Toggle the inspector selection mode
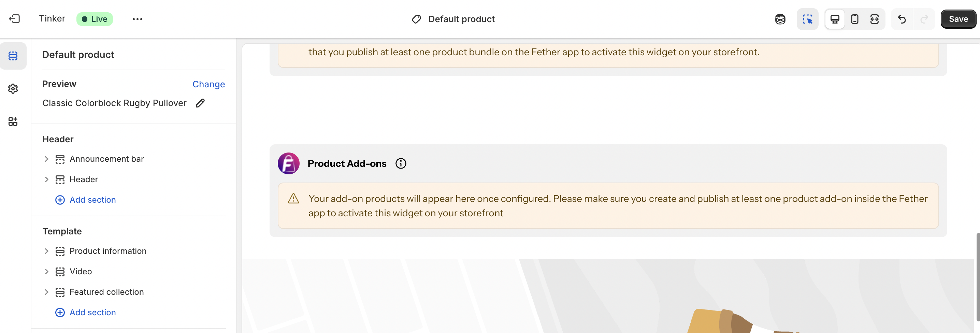This screenshot has width=980, height=333. point(807,19)
